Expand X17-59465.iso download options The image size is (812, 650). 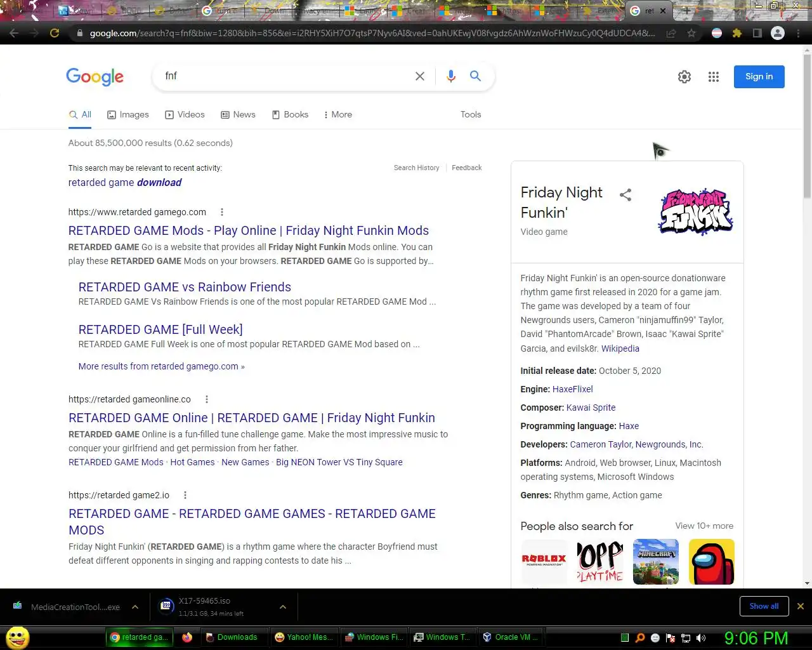pos(283,607)
